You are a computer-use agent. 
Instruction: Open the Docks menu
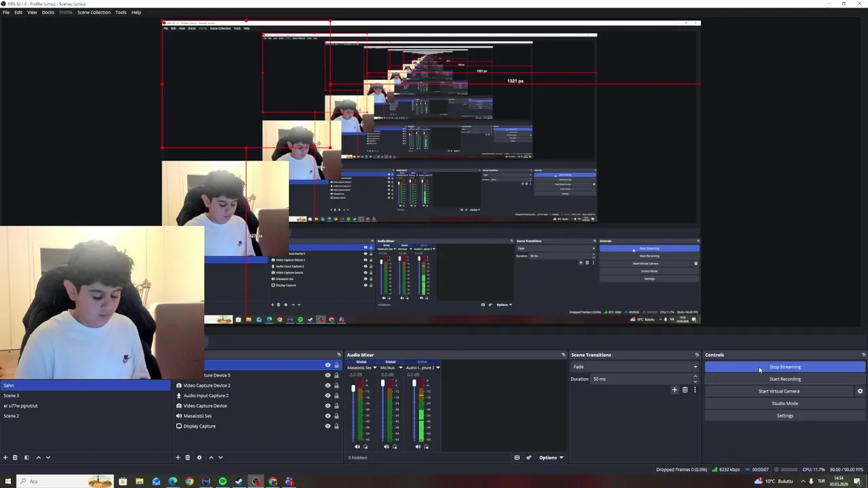point(48,12)
